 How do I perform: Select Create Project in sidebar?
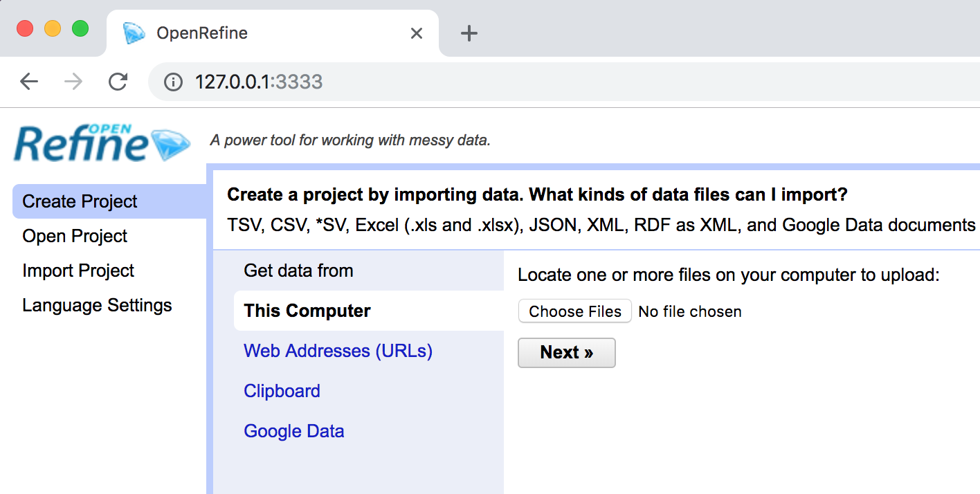(x=109, y=201)
